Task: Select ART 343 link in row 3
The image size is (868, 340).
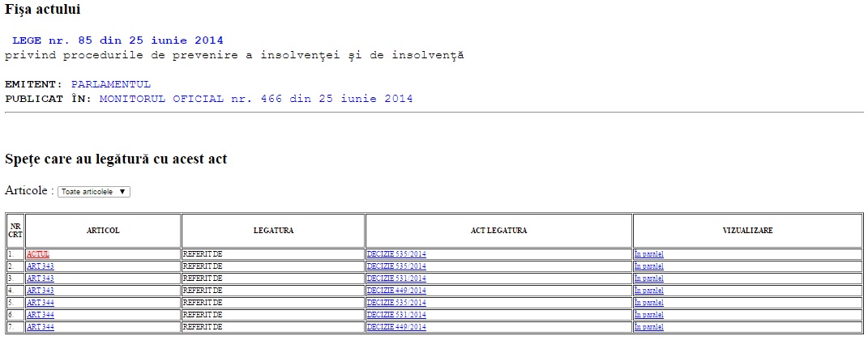Action: point(41,278)
